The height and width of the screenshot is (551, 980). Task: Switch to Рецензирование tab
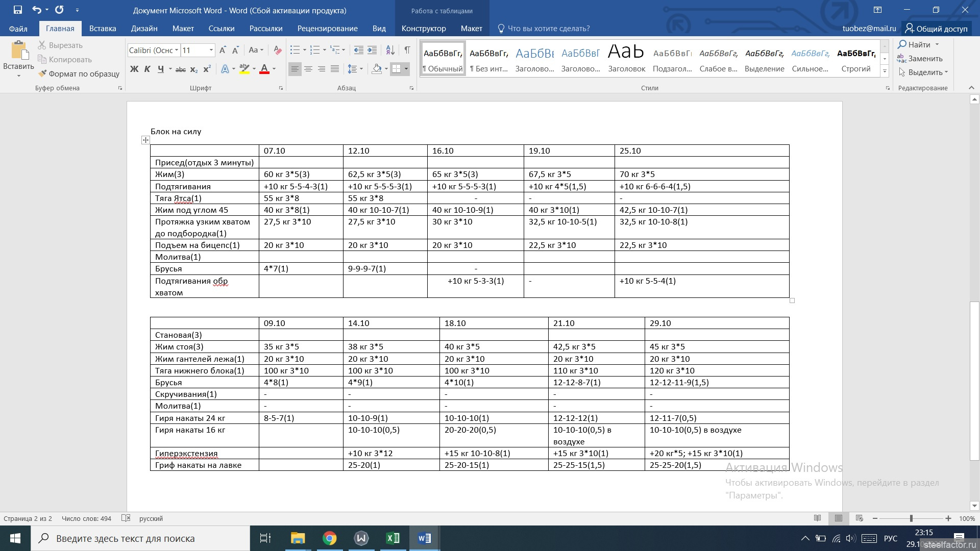pos(327,29)
